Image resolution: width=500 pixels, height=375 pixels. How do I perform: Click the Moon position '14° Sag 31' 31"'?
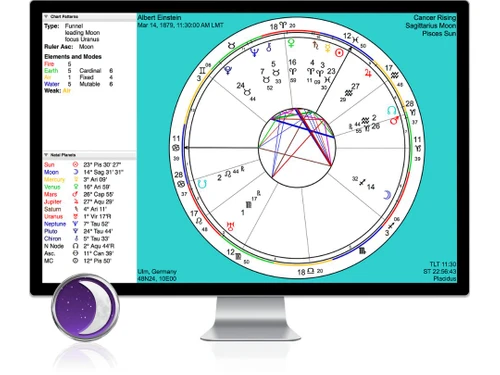pos(103,172)
